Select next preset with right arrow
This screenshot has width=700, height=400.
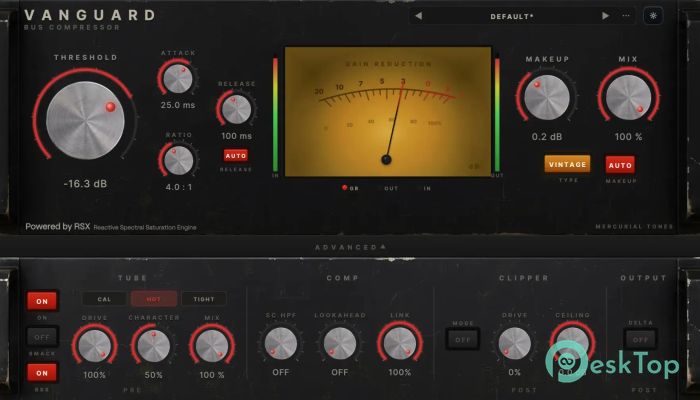pos(605,16)
